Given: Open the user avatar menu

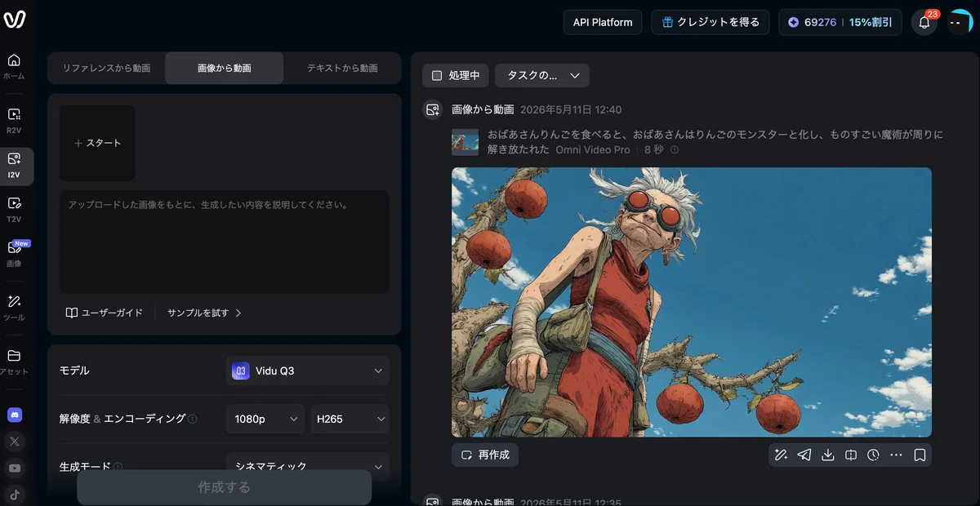Looking at the screenshot, I should coord(960,22).
